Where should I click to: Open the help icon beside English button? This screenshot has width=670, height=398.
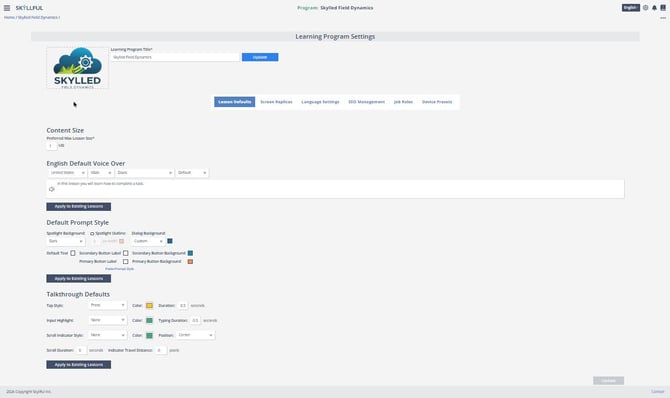click(x=646, y=8)
